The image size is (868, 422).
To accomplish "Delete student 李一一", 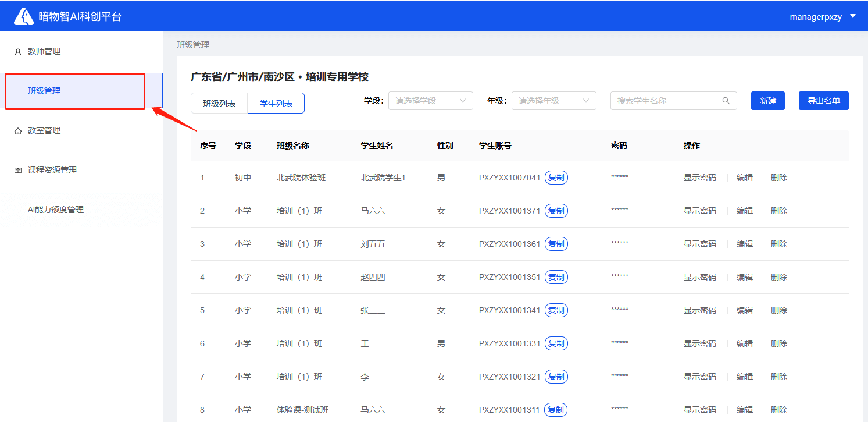I will [x=779, y=377].
